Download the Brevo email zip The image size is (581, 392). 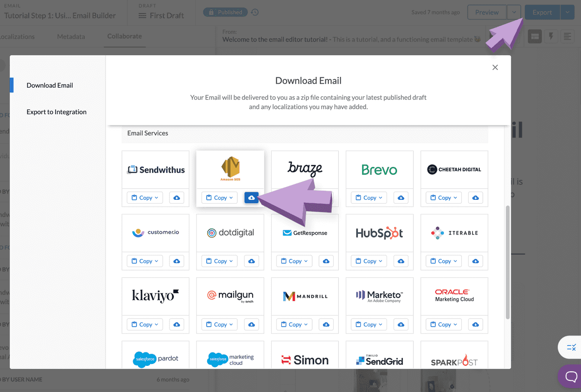coord(401,197)
